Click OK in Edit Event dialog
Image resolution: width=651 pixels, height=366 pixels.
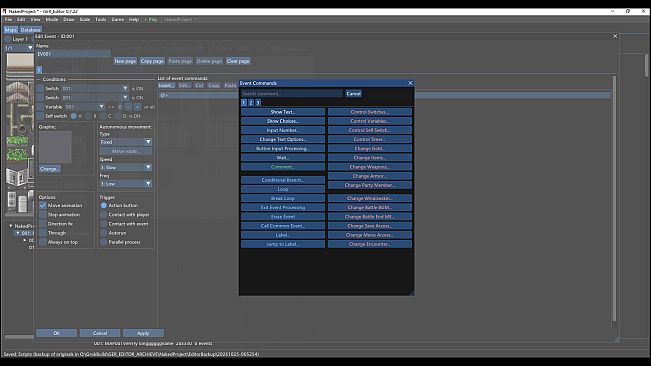56,333
